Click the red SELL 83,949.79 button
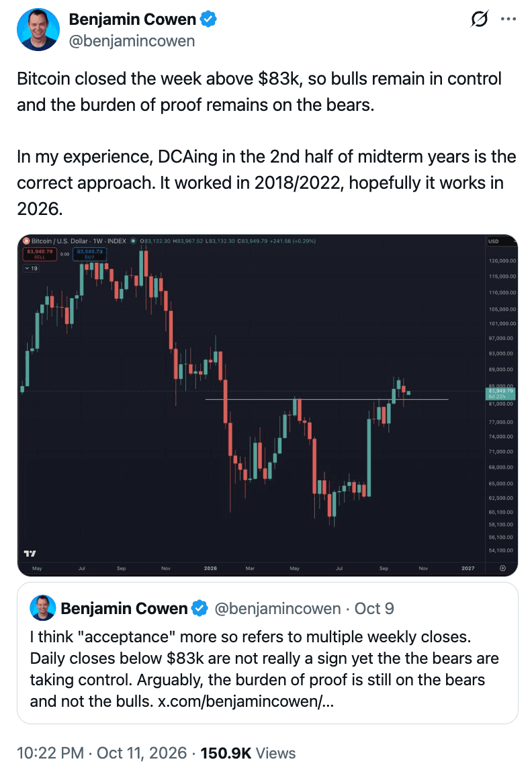The width and height of the screenshot is (532, 778). coord(40,254)
